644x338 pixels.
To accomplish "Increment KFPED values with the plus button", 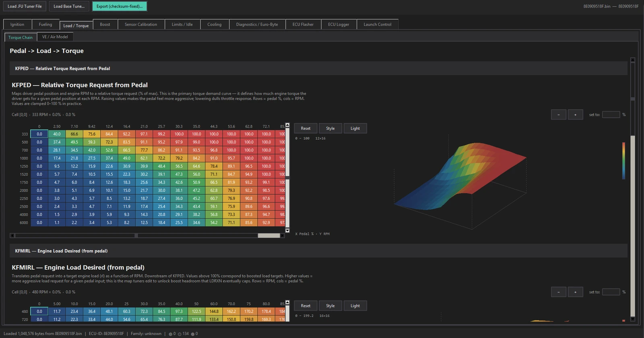I will (576, 115).
